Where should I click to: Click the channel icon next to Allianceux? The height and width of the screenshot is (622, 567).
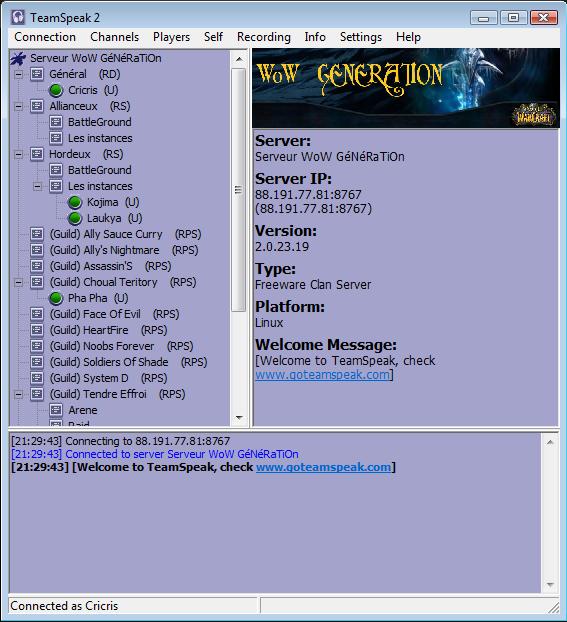pos(37,106)
